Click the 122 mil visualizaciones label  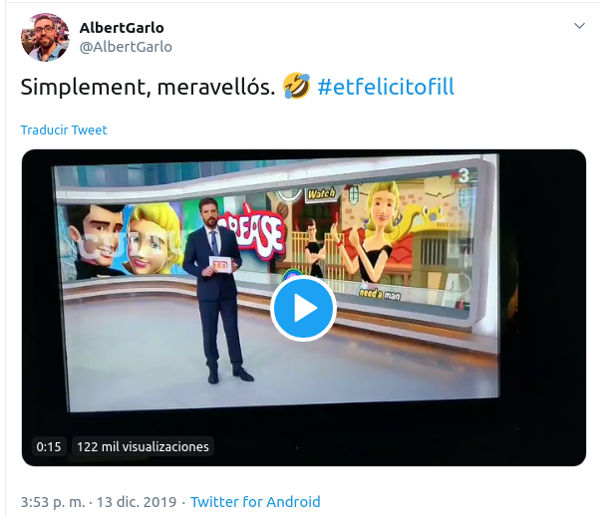143,447
